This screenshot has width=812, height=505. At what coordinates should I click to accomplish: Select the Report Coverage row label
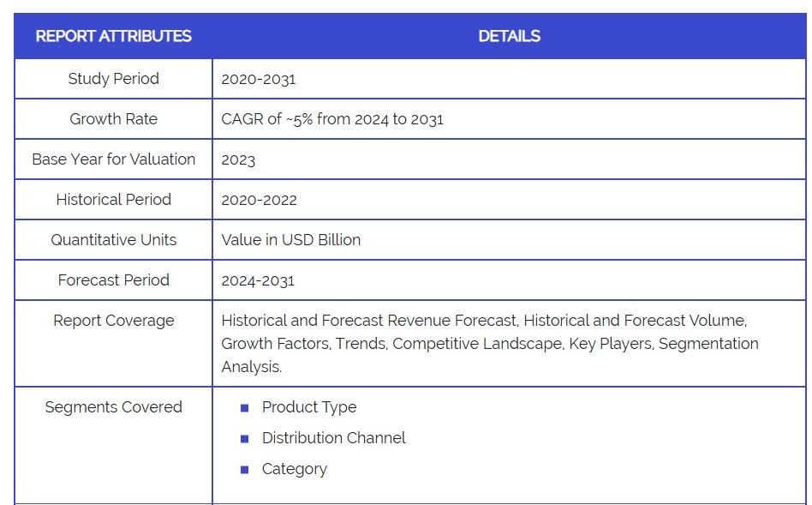pos(113,321)
